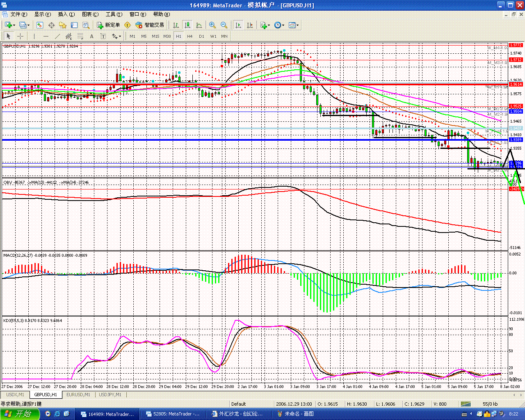The image size is (525, 420).
Task: Open the Navigator star-folder icon
Action: point(63,25)
